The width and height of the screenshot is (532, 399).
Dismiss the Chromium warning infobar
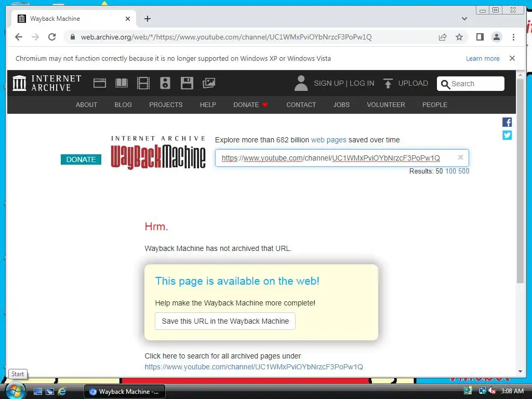tap(512, 58)
